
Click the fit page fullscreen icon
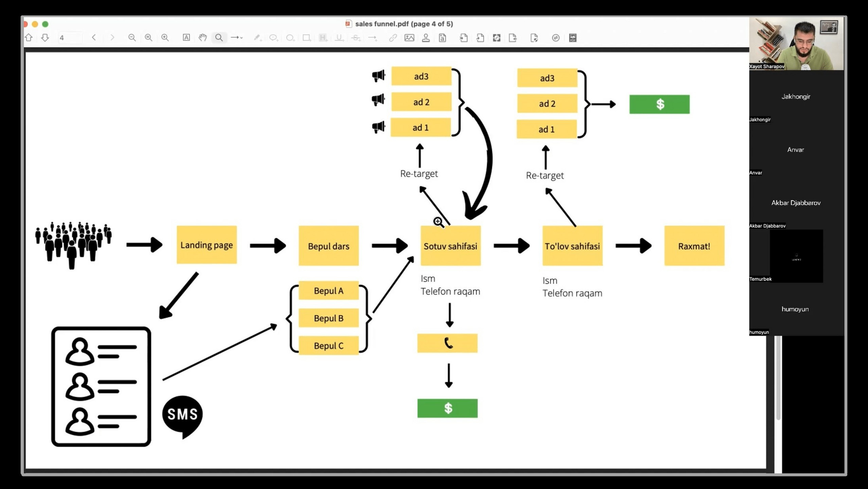tap(497, 38)
